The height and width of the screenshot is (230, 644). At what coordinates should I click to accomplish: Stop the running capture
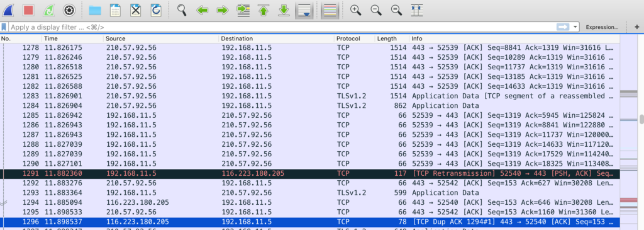tap(29, 9)
